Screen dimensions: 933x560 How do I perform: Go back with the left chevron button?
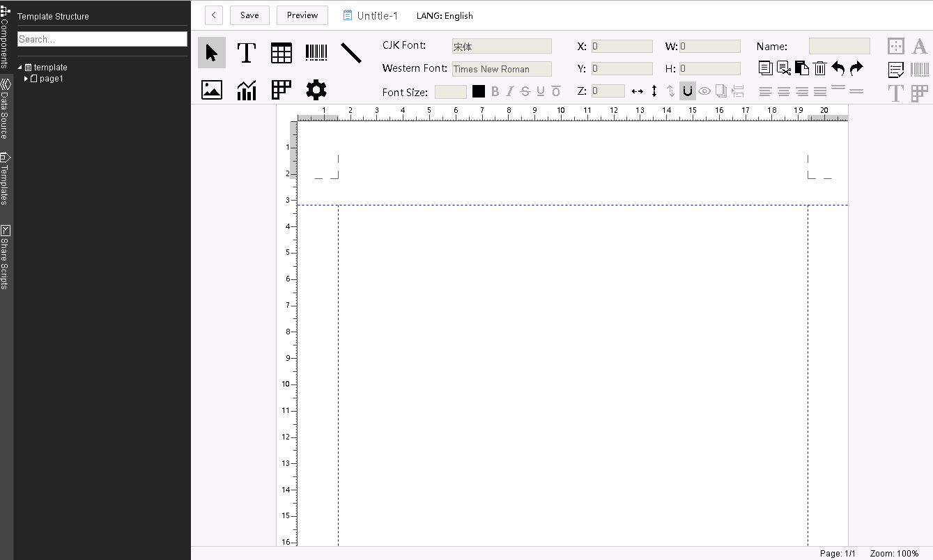coord(214,15)
